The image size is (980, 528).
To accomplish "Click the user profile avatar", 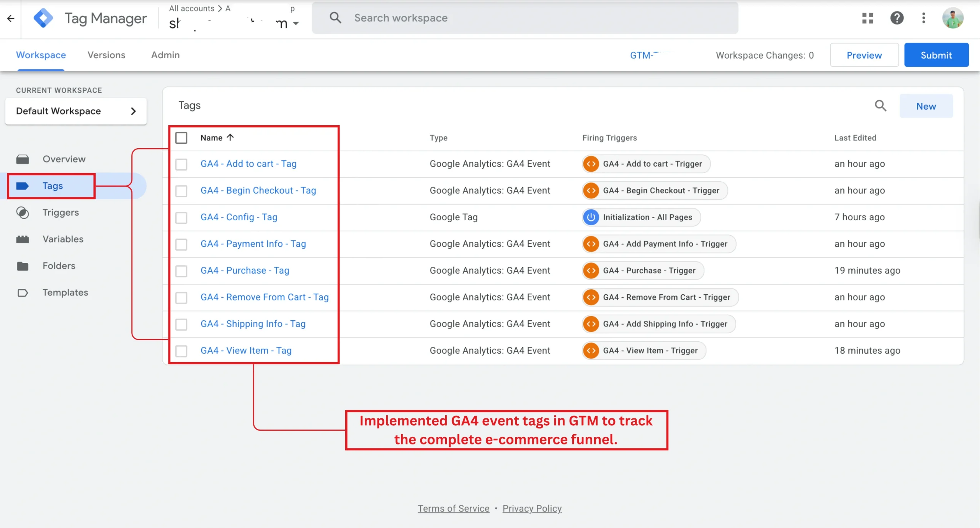I will tap(952, 18).
